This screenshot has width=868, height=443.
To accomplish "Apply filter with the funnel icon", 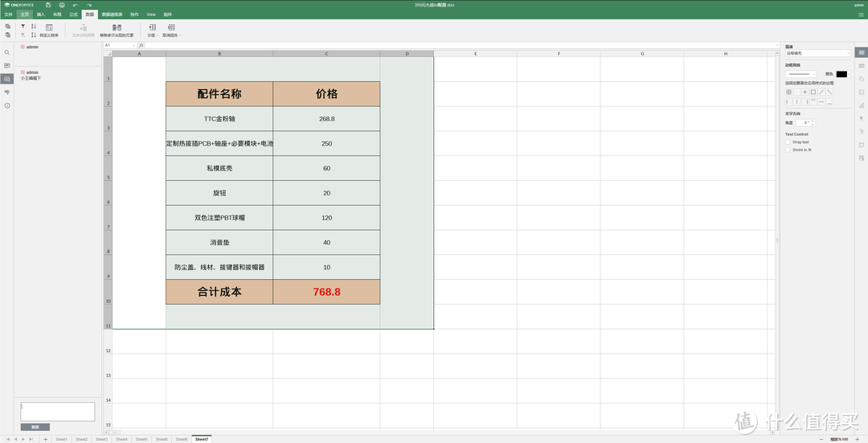I will pos(23,26).
